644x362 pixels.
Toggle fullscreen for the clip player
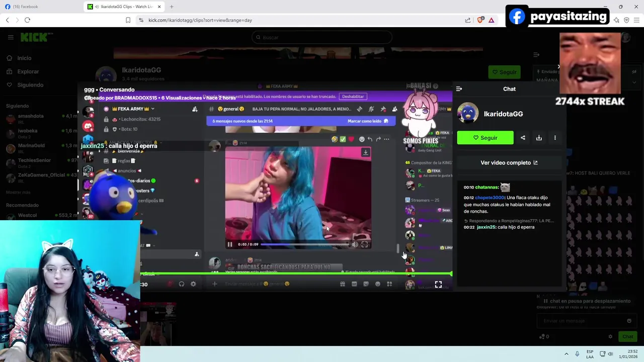[438, 285]
